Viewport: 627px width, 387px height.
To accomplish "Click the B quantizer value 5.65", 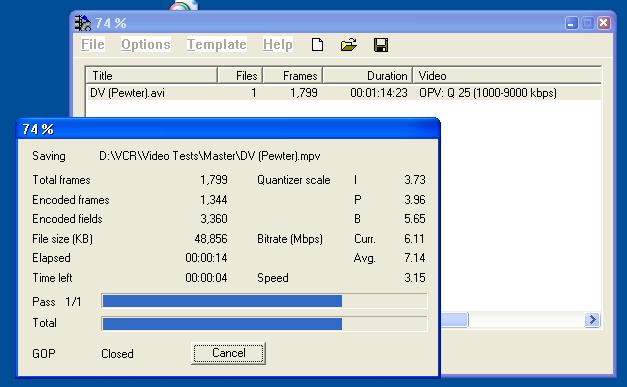I will point(415,219).
